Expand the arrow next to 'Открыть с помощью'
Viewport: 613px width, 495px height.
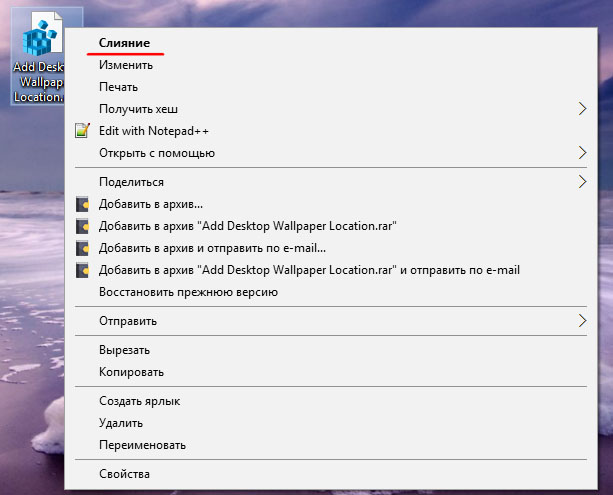tap(583, 153)
